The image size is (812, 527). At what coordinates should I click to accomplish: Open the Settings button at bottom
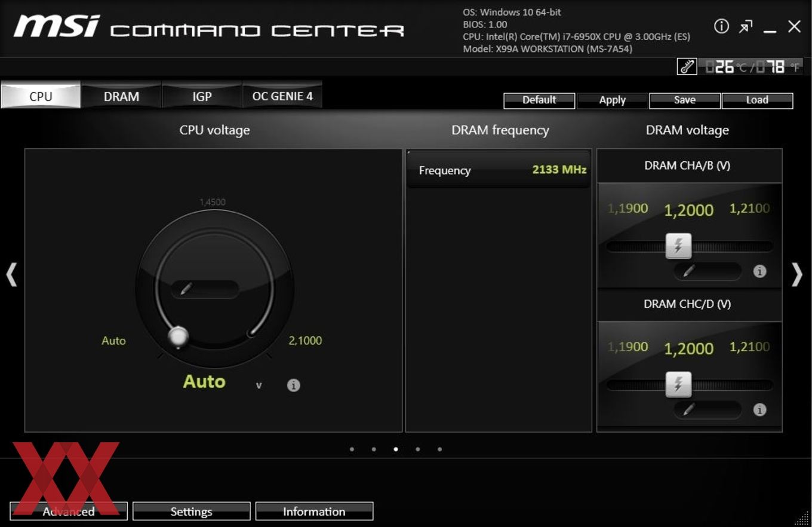[x=191, y=511]
